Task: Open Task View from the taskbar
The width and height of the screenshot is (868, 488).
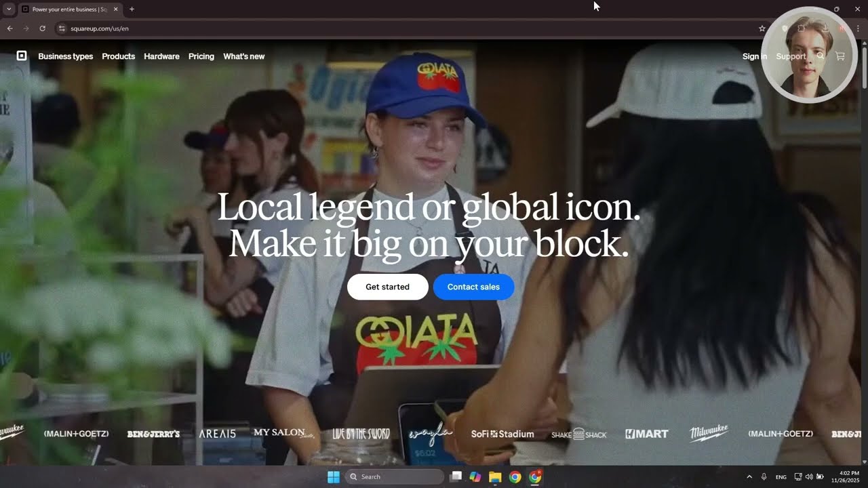Action: [456, 476]
